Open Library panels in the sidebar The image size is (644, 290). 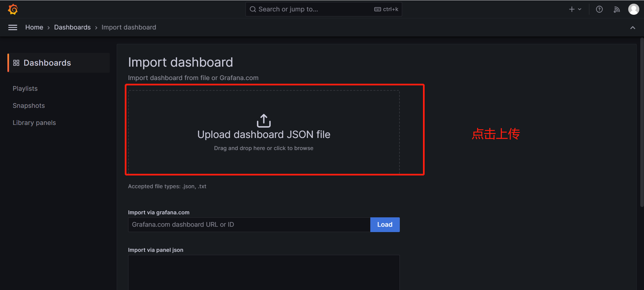pyautogui.click(x=34, y=123)
